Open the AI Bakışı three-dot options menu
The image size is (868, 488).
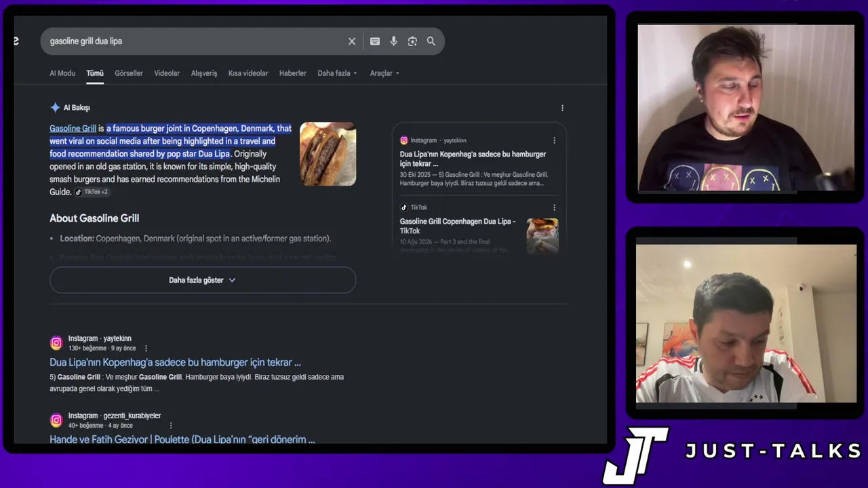(562, 108)
